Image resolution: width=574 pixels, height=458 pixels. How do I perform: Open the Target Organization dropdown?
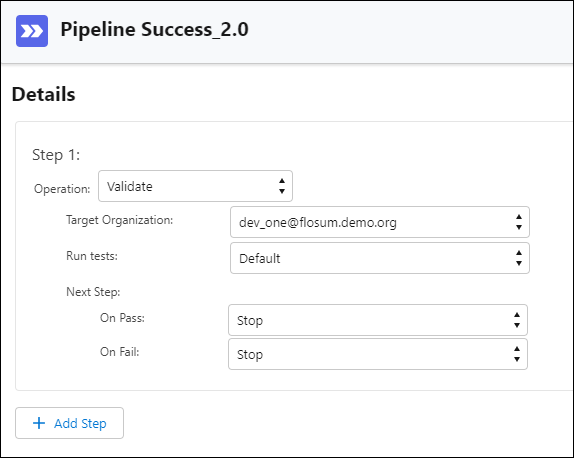(380, 222)
